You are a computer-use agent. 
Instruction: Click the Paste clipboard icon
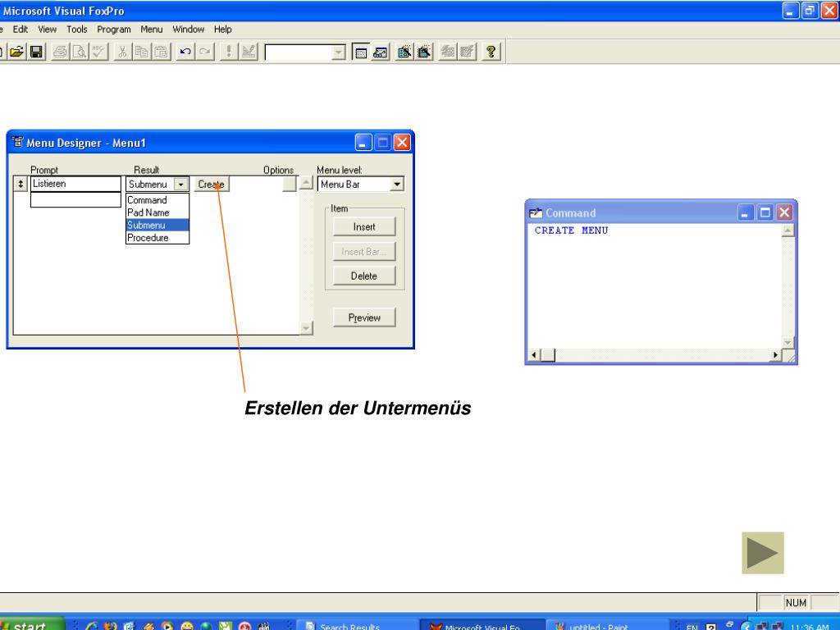pyautogui.click(x=162, y=52)
